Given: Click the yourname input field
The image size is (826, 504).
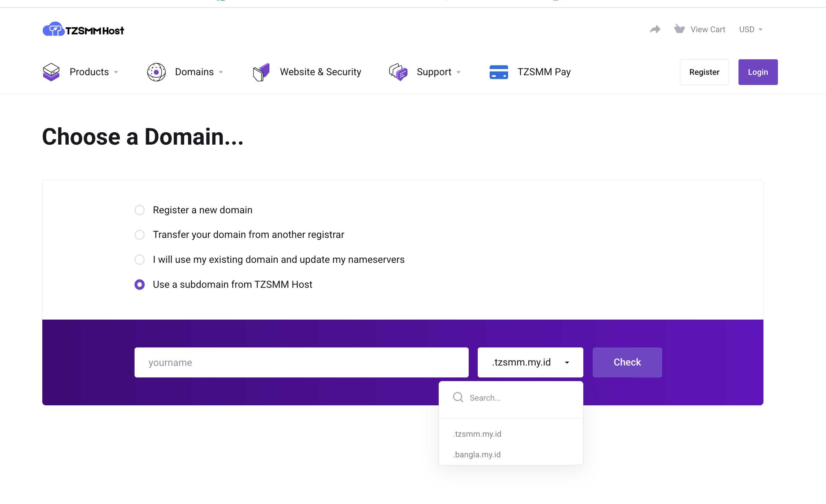Looking at the screenshot, I should coord(301,362).
